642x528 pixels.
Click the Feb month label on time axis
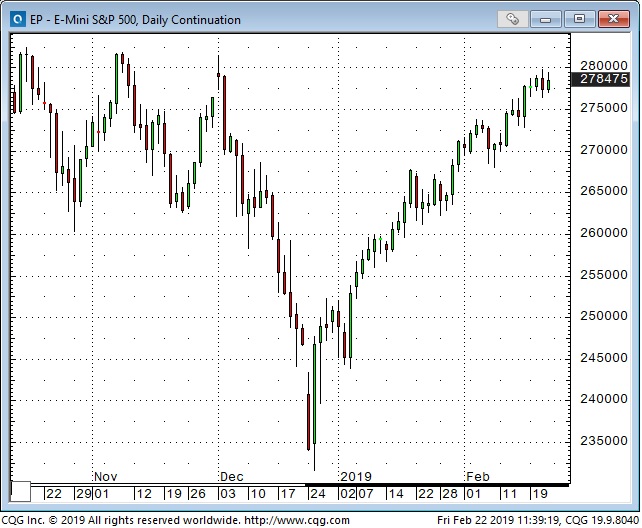[x=478, y=477]
